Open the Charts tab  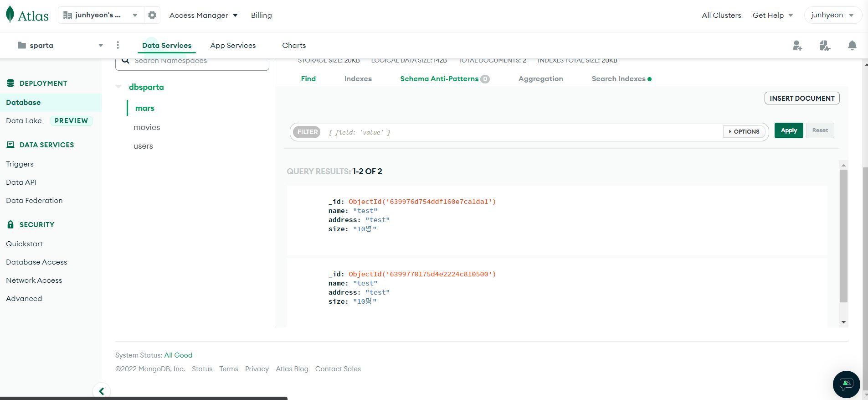(294, 45)
